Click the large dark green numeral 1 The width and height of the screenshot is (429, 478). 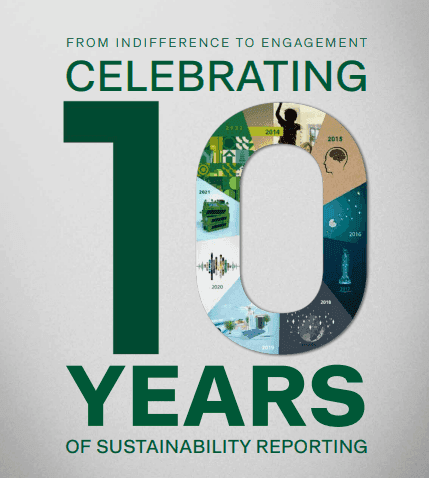[111, 228]
